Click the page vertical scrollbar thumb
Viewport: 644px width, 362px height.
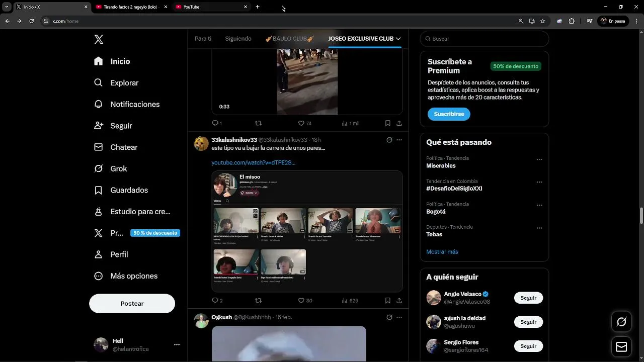point(641,216)
